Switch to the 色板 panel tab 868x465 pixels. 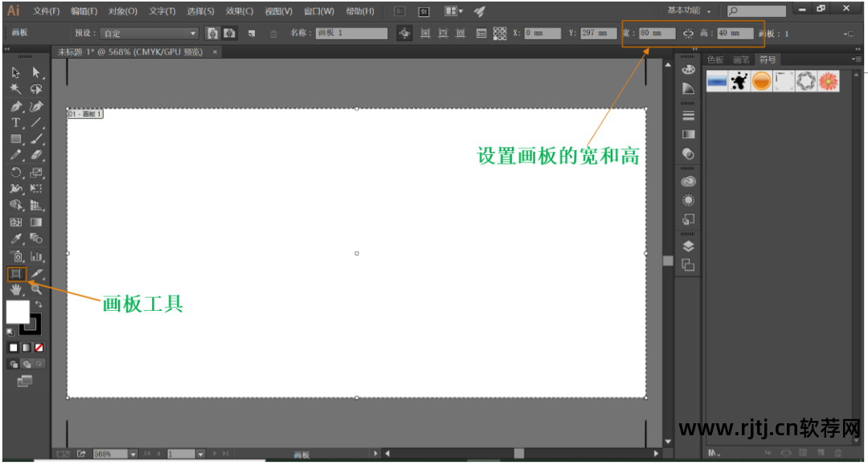point(715,60)
